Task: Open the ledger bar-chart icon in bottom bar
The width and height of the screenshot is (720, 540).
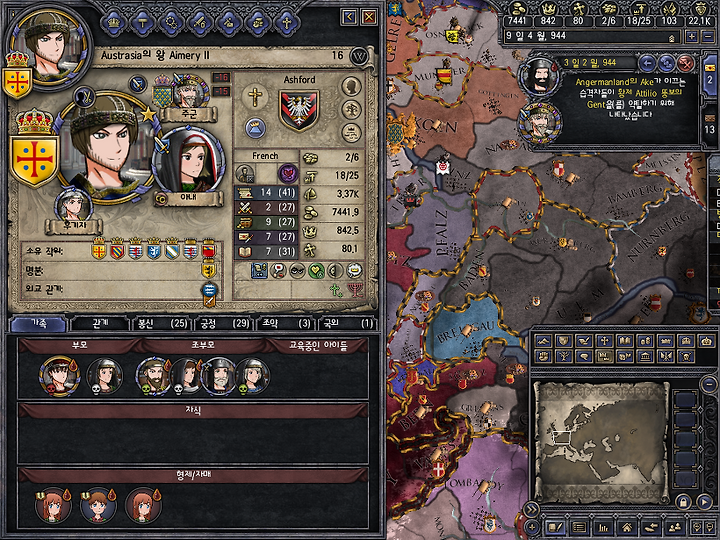Action: 602,528
